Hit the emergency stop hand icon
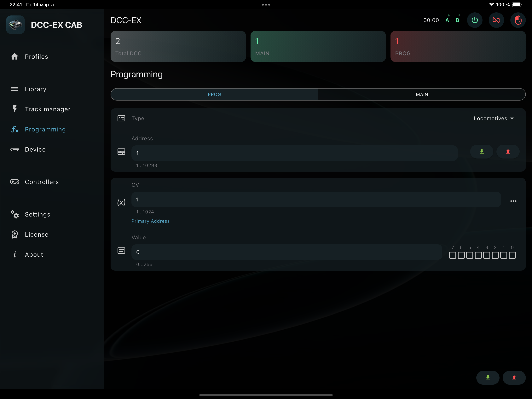The width and height of the screenshot is (532, 399). pyautogui.click(x=518, y=20)
